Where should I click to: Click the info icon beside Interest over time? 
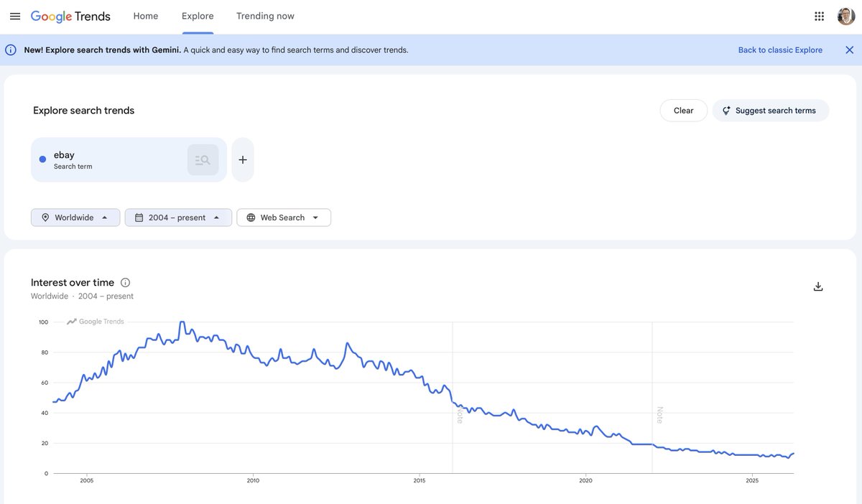[125, 283]
